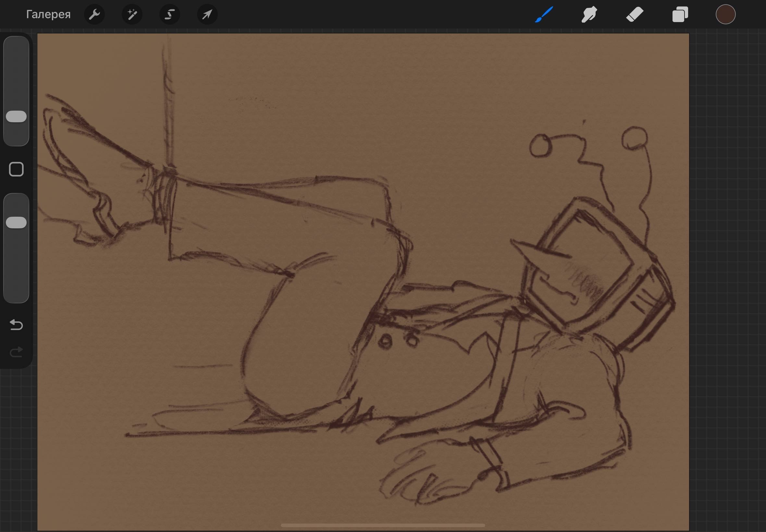Open the Layers panel
Screen dimensions: 766x532
[x=680, y=14]
